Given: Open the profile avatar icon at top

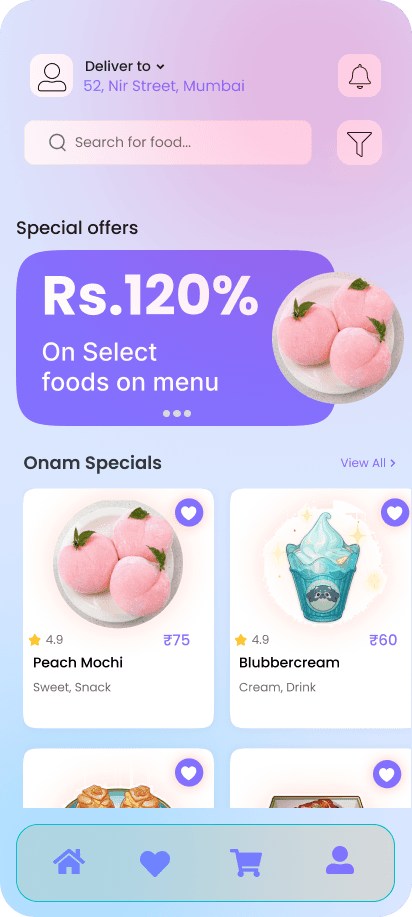Looking at the screenshot, I should (52, 75).
